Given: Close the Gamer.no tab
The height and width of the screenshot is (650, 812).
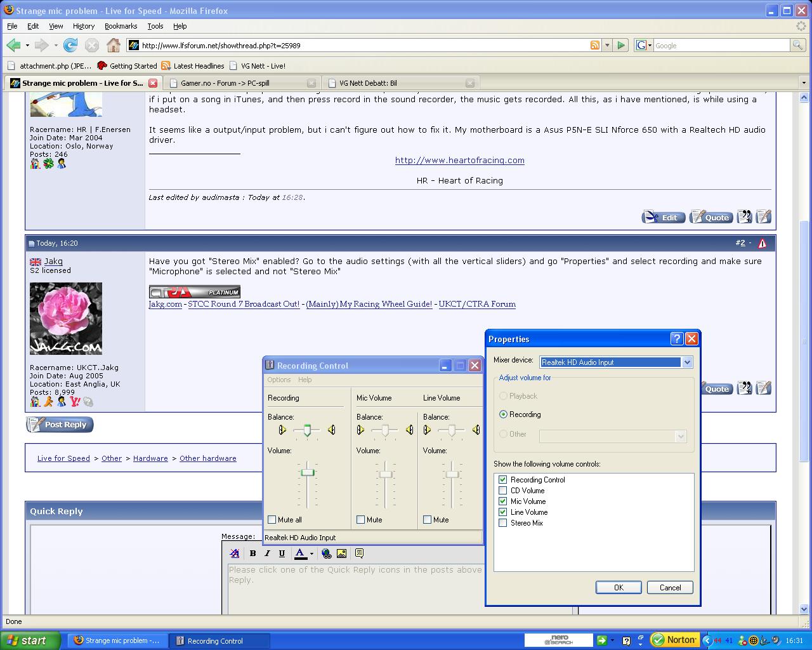Looking at the screenshot, I should point(311,83).
